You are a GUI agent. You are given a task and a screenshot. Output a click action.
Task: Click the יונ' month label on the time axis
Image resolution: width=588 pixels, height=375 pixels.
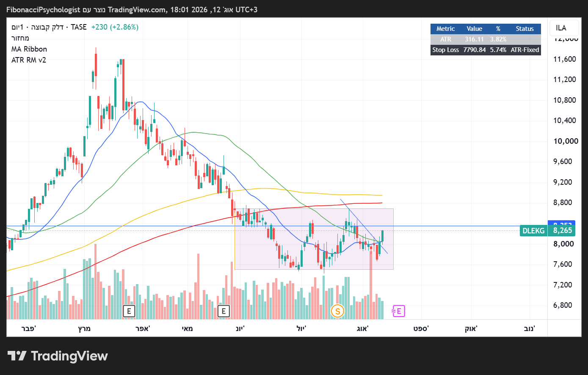point(240,328)
